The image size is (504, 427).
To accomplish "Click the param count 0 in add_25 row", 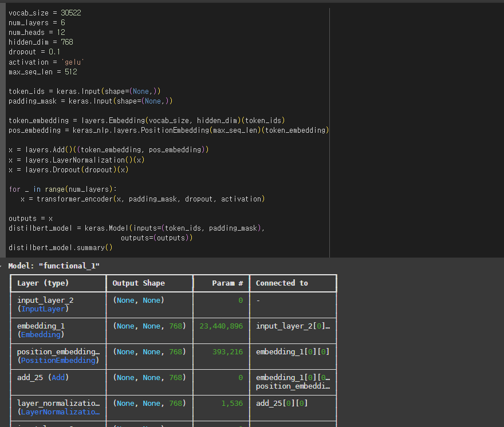I will click(x=241, y=377).
